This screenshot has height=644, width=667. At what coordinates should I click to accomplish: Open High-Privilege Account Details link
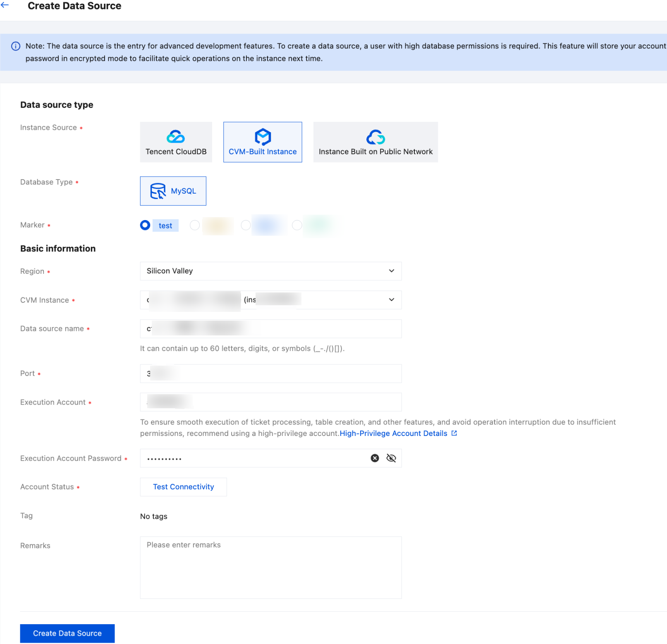[393, 433]
